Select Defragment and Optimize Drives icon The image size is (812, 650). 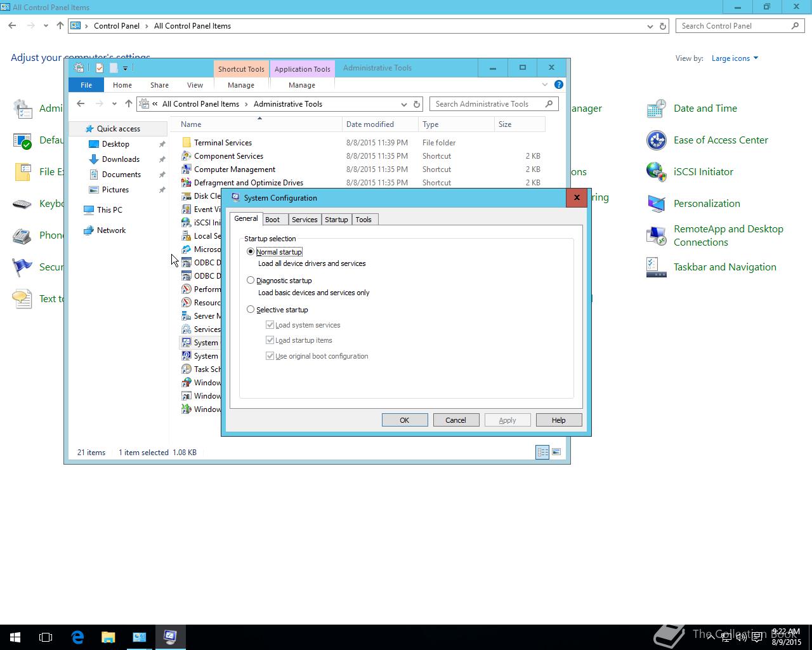pos(187,183)
